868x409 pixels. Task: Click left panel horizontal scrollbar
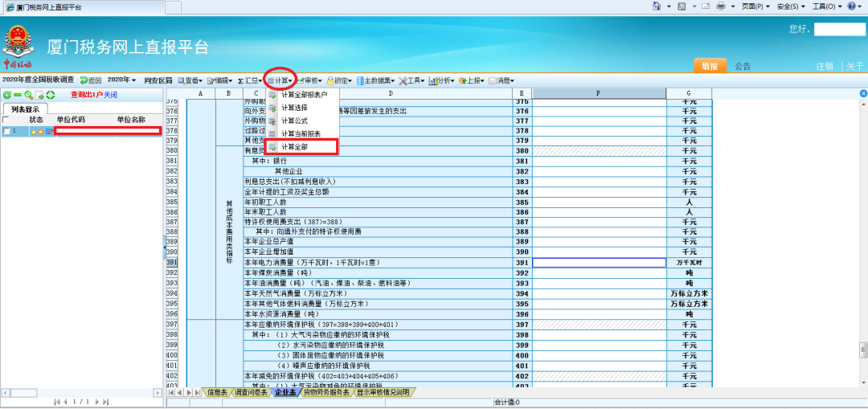click(x=80, y=392)
